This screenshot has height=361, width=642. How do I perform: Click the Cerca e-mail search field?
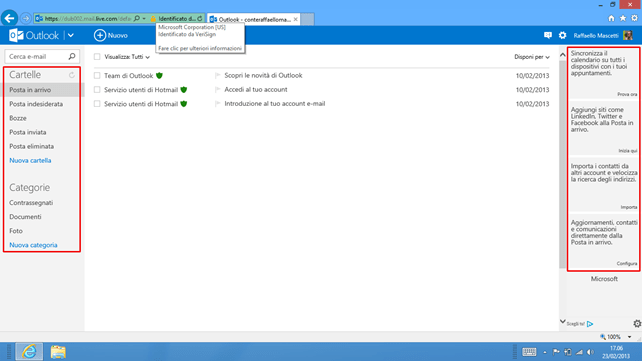coord(36,56)
